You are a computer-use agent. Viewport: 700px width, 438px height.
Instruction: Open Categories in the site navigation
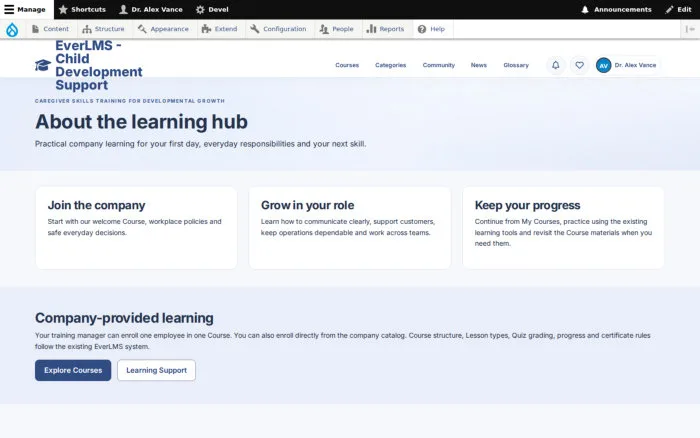(391, 65)
